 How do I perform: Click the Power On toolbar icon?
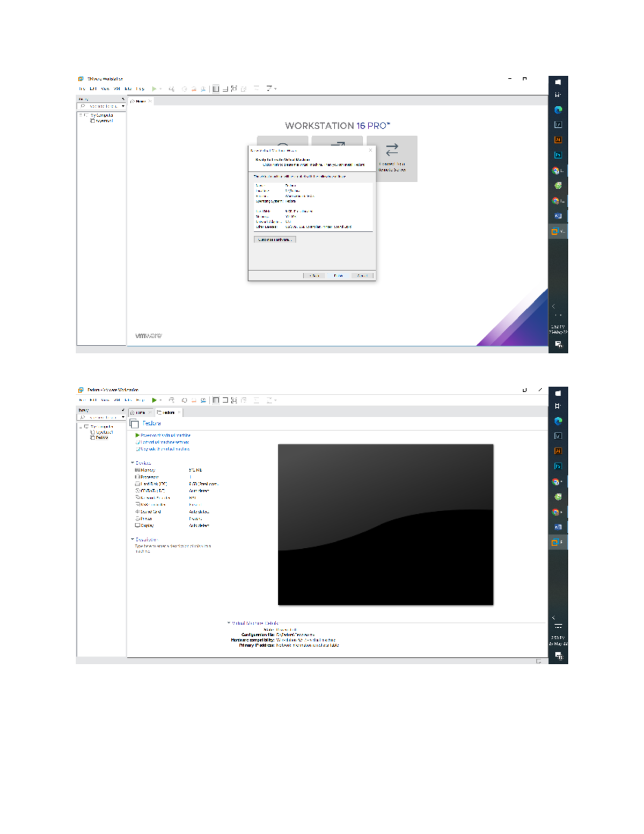tap(154, 400)
